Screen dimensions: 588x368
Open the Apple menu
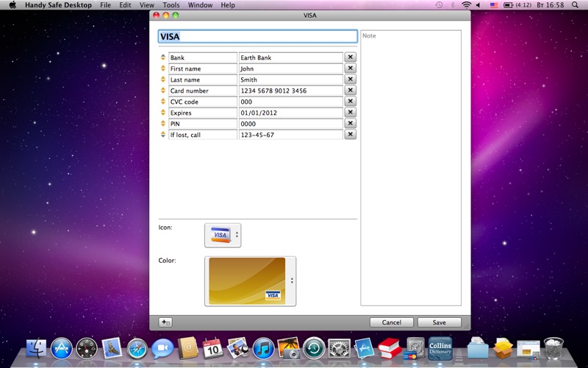click(12, 5)
